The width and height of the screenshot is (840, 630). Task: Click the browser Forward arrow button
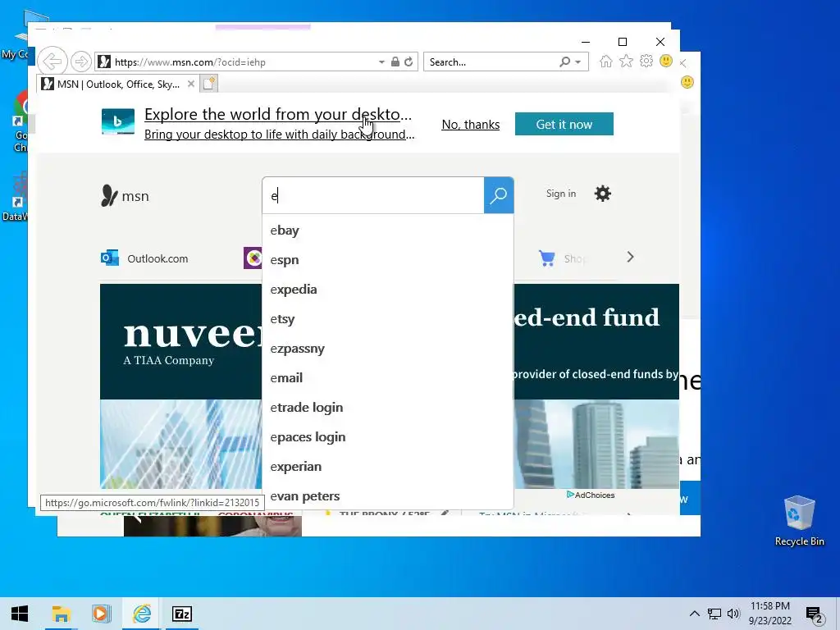click(x=81, y=62)
